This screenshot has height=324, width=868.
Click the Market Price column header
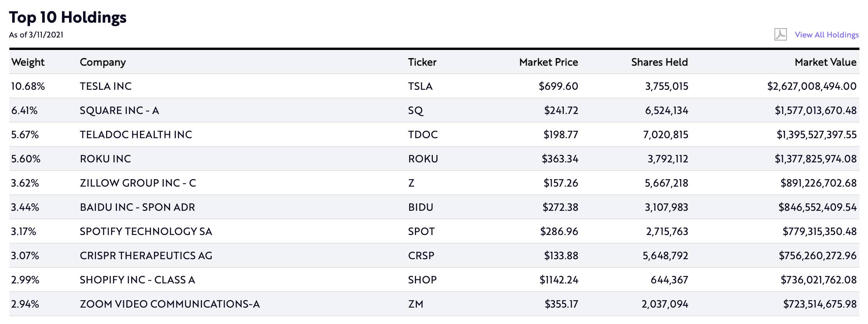[x=548, y=62]
